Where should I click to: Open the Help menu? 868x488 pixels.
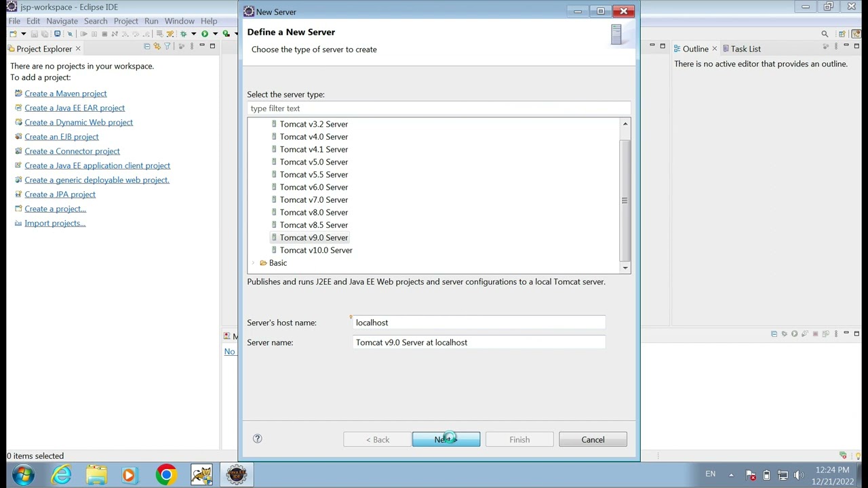pyautogui.click(x=209, y=21)
